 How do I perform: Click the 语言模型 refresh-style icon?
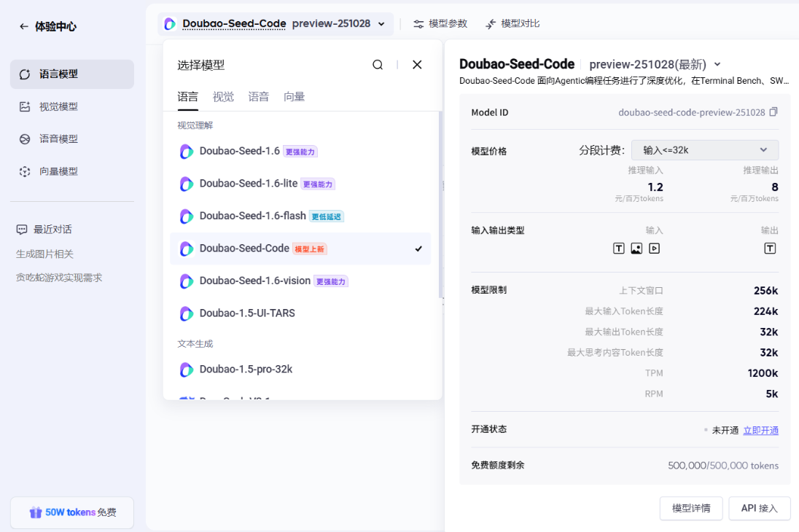point(25,74)
